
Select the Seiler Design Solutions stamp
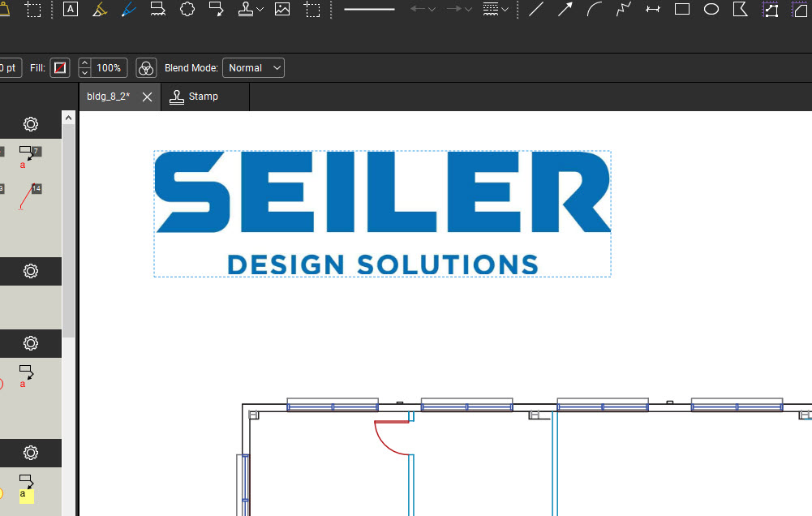382,213
